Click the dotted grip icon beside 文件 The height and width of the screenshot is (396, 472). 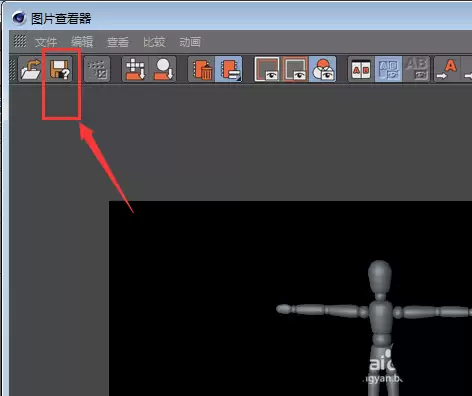tap(20, 41)
